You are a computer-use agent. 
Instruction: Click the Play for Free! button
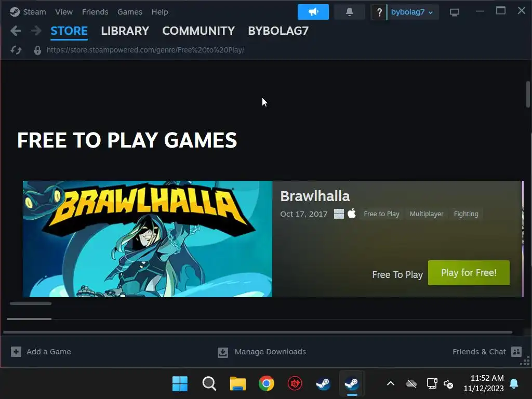pyautogui.click(x=469, y=273)
